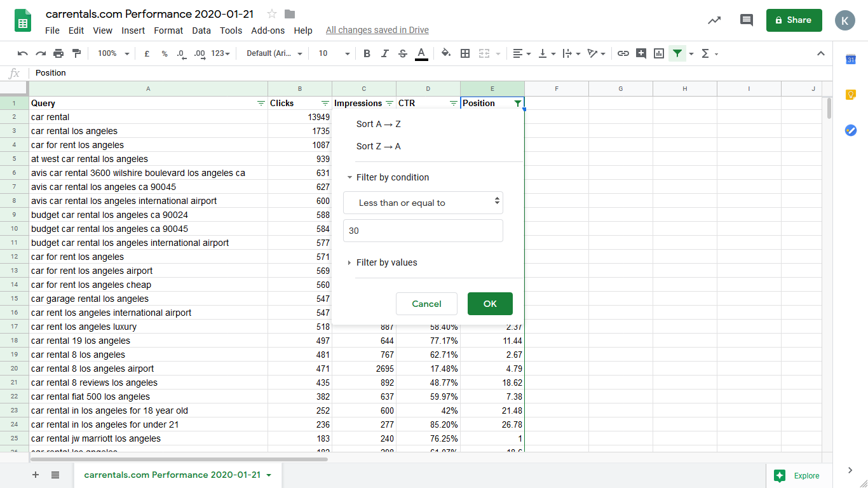Format as percent icon

coord(164,53)
